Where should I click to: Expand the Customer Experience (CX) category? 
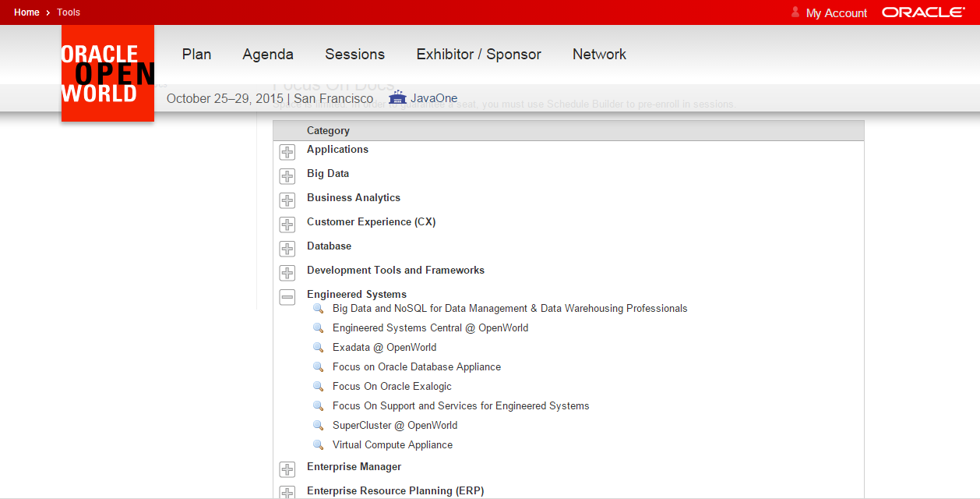point(287,225)
